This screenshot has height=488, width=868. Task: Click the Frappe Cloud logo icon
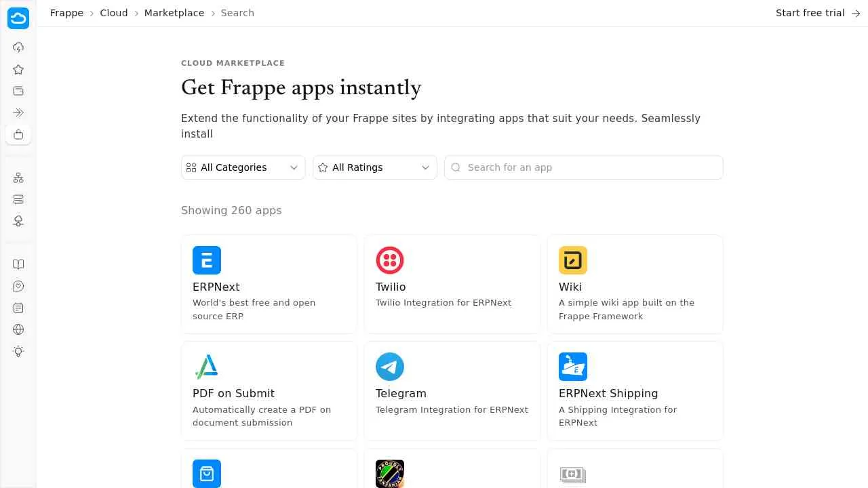click(x=18, y=18)
